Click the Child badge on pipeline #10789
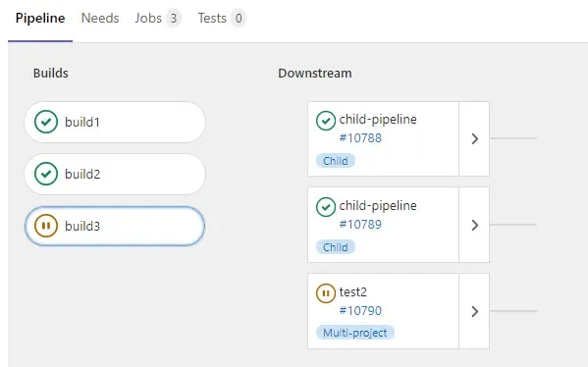 (x=336, y=247)
